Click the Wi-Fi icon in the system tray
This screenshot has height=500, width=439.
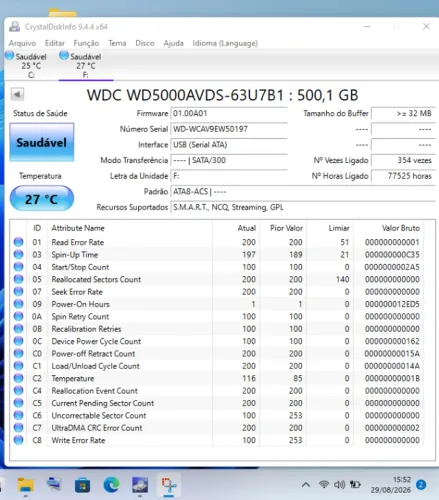point(324,484)
